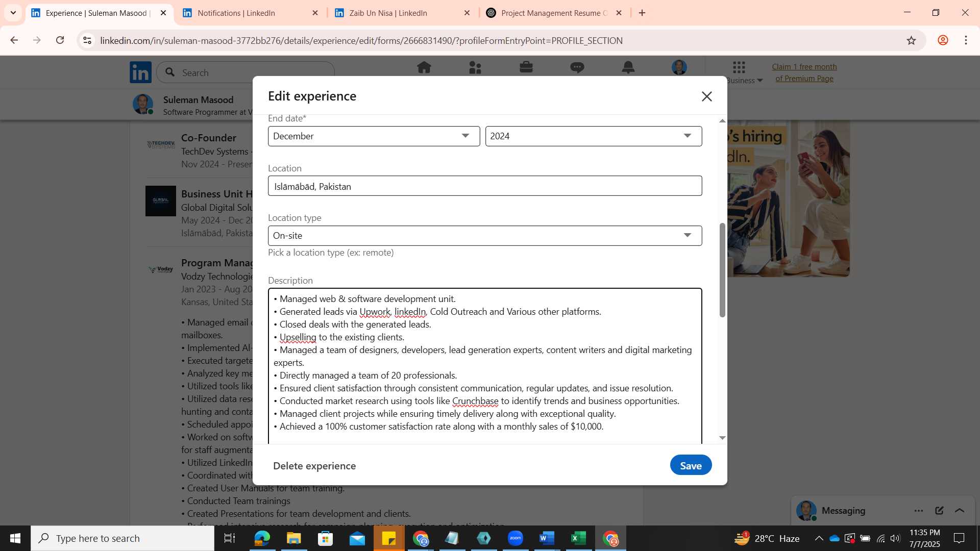This screenshot has width=980, height=551.
Task: Click the dialog scrollbar up arrow
Action: click(x=722, y=121)
